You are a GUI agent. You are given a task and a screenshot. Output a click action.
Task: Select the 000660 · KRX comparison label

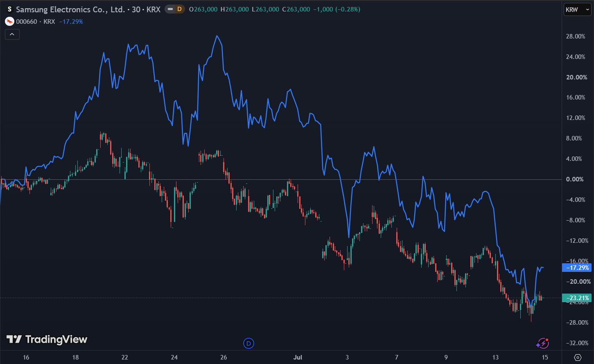[x=36, y=21]
